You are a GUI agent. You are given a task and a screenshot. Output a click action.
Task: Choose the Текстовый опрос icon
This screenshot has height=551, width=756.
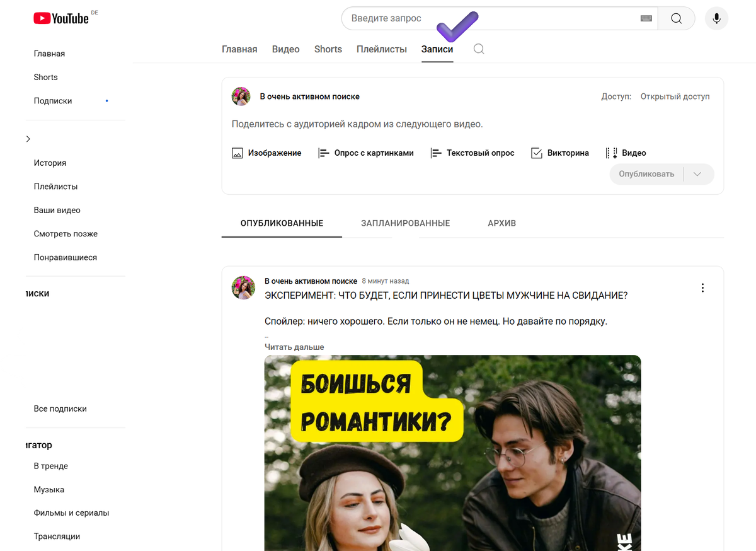click(x=435, y=153)
